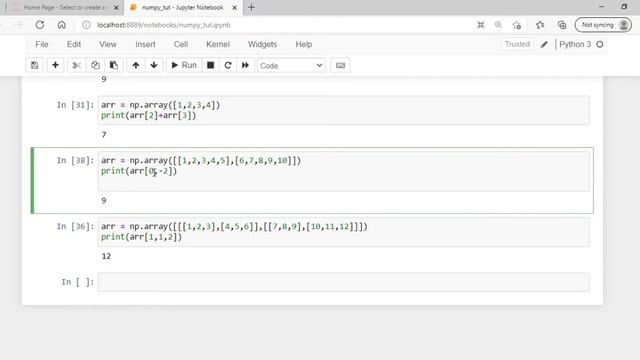Click the print(arr[2]+arr[3]) line

pyautogui.click(x=149, y=116)
